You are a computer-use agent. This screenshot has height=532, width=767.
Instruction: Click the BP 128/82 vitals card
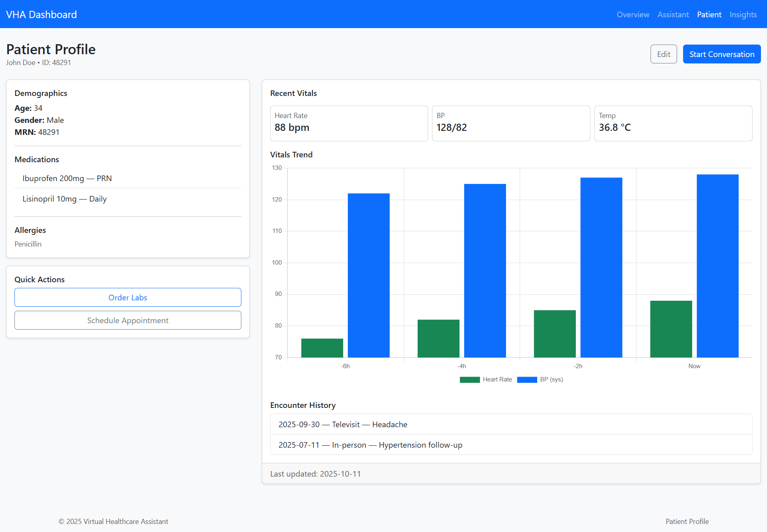511,123
